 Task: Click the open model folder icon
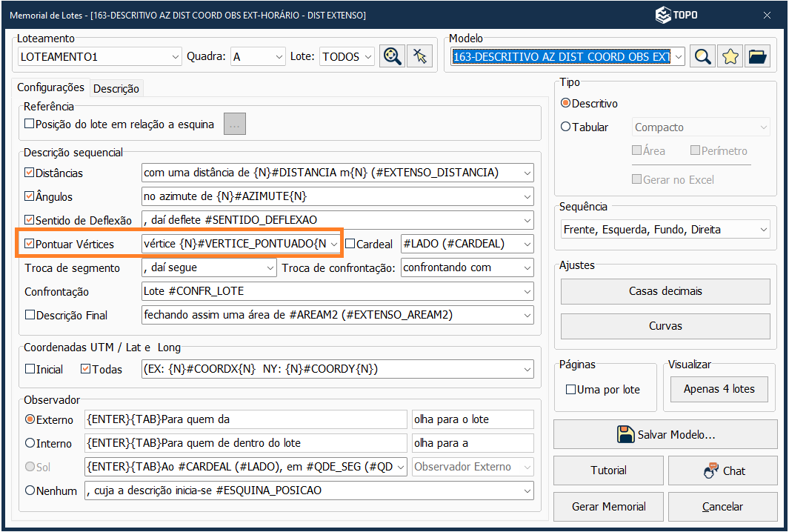[757, 56]
